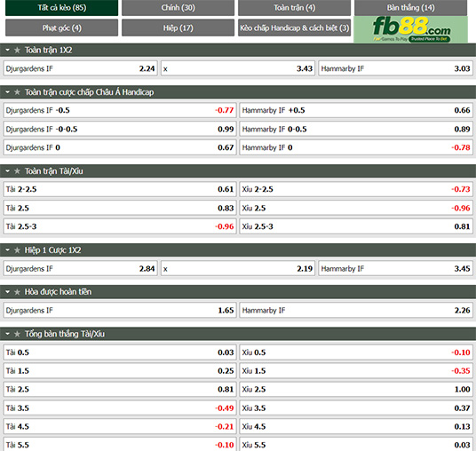Select Xỉu 2.5 at 1.00
Screen dimensions: 476x451
[x=356, y=390]
